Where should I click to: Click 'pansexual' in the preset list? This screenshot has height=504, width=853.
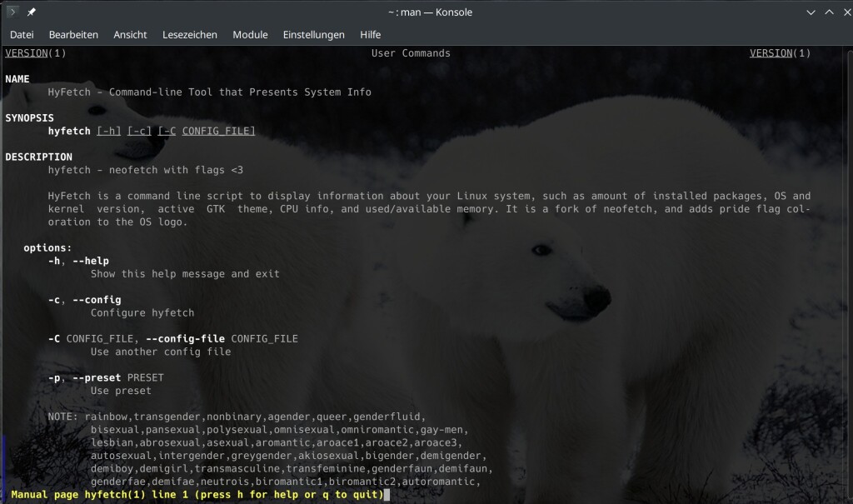coord(173,429)
